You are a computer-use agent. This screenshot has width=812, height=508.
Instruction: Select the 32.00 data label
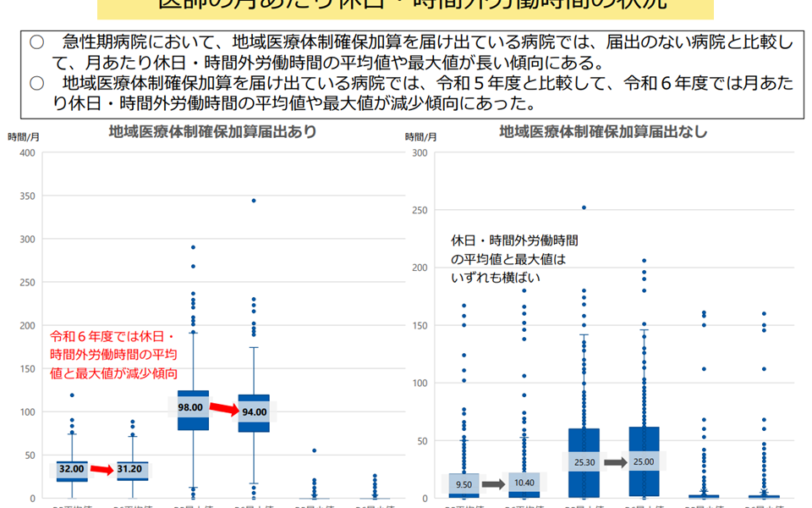tap(71, 468)
